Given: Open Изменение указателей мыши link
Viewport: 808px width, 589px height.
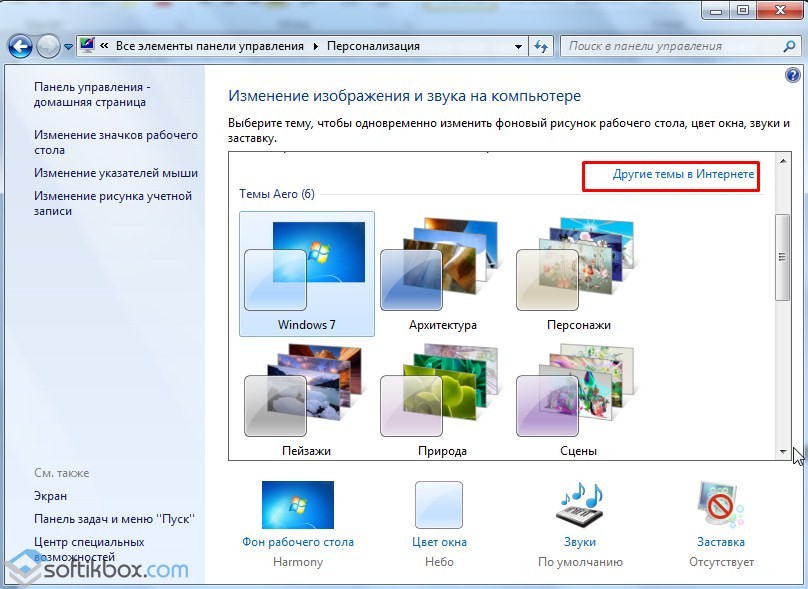Looking at the screenshot, I should click(116, 173).
